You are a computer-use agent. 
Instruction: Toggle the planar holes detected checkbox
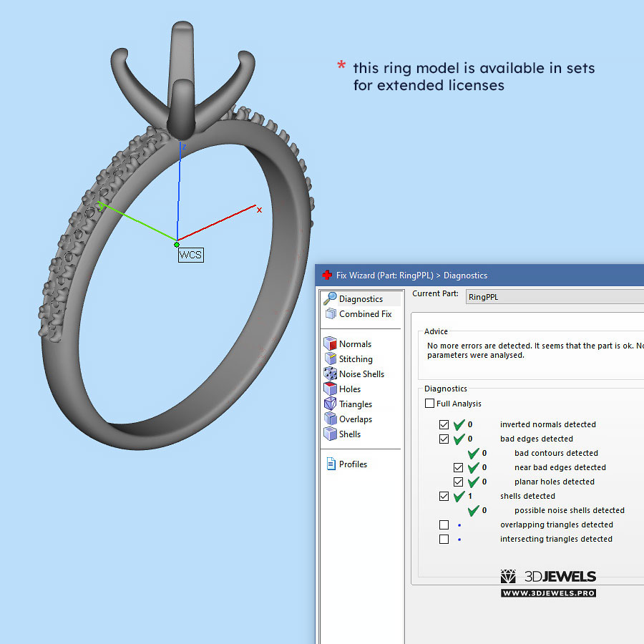click(x=459, y=482)
